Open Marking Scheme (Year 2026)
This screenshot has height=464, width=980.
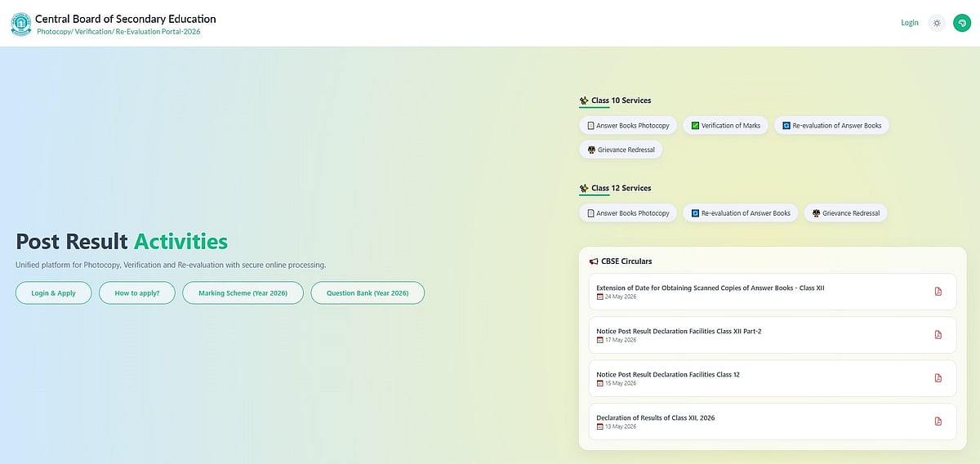[x=243, y=292]
